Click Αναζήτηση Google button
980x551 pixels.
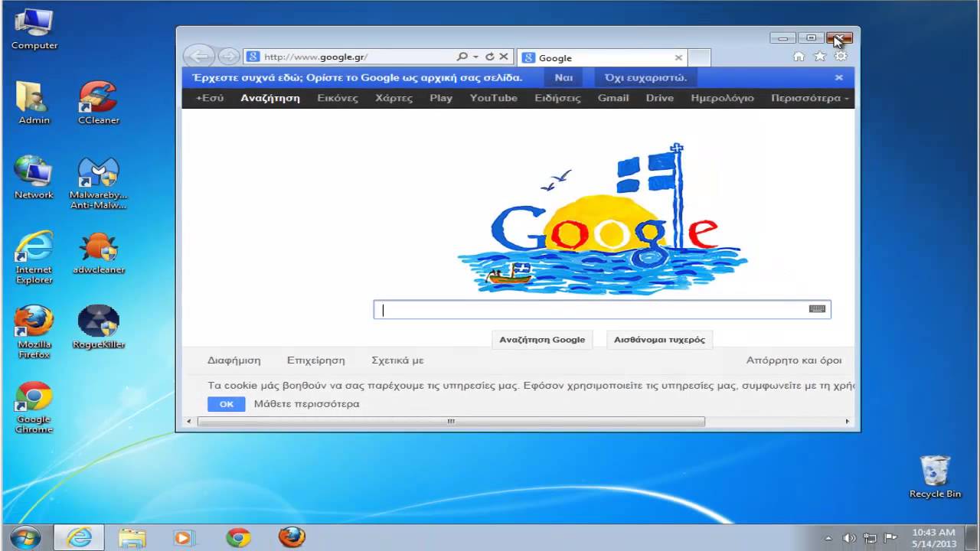542,340
